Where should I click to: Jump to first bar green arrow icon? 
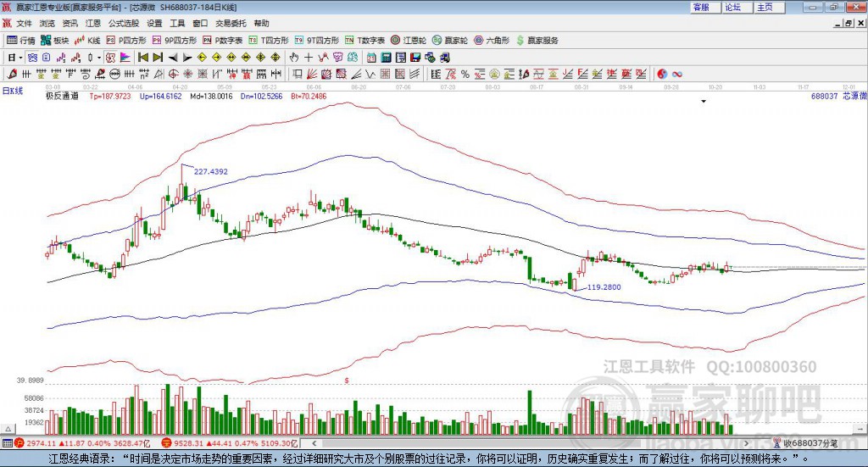[142, 58]
